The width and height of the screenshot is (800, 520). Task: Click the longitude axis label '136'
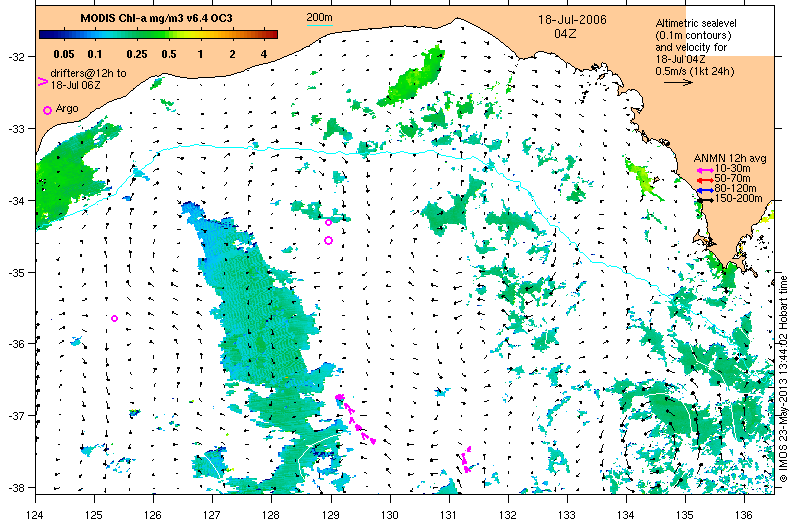tap(744, 514)
